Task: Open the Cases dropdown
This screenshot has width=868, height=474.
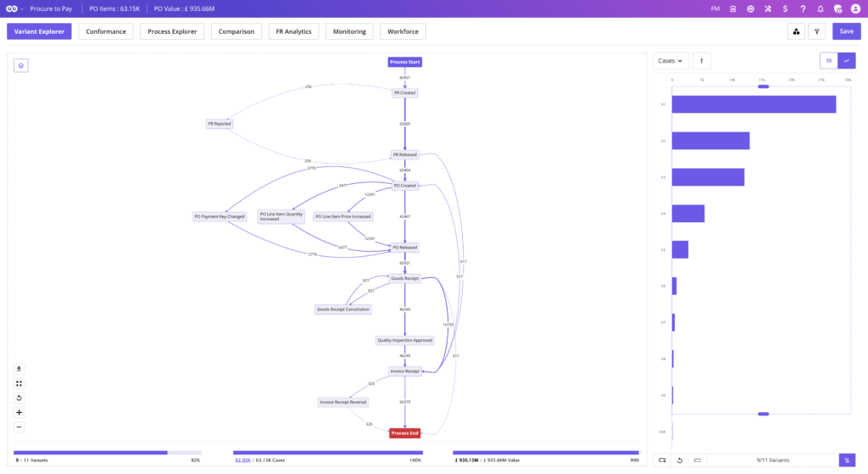Action: 670,61
